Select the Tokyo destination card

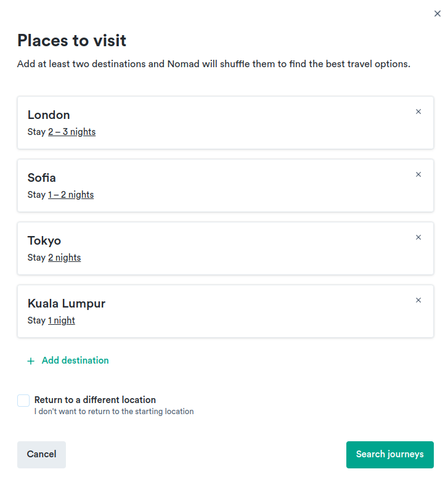coord(226,248)
